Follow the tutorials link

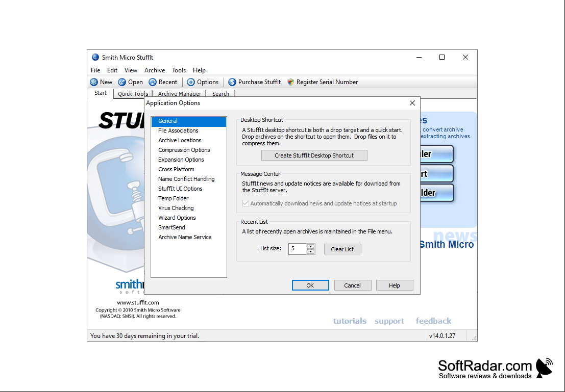click(350, 321)
